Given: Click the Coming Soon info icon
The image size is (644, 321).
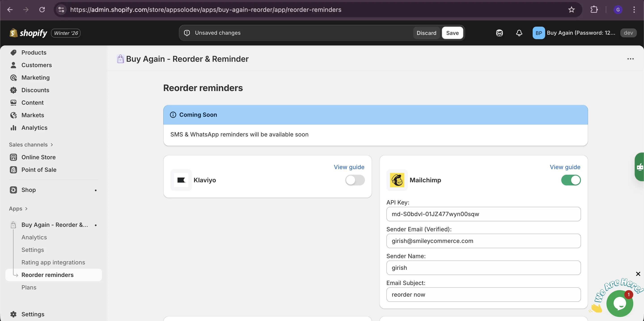Looking at the screenshot, I should [x=173, y=115].
